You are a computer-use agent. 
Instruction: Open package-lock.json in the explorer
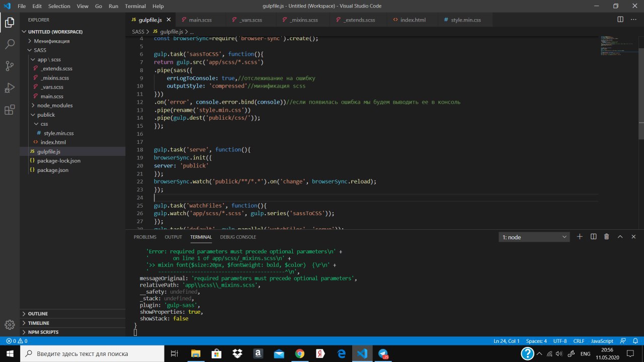[x=73, y=161]
